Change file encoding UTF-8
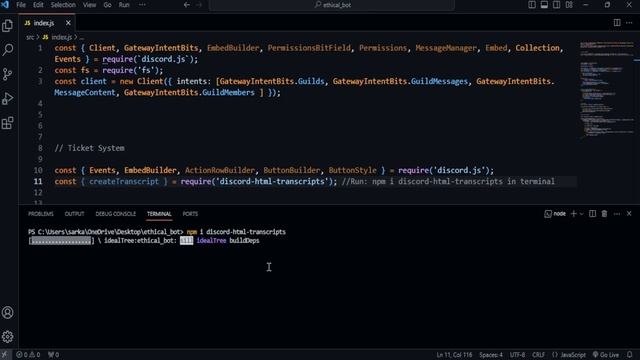This screenshot has width=640, height=360. 517,355
